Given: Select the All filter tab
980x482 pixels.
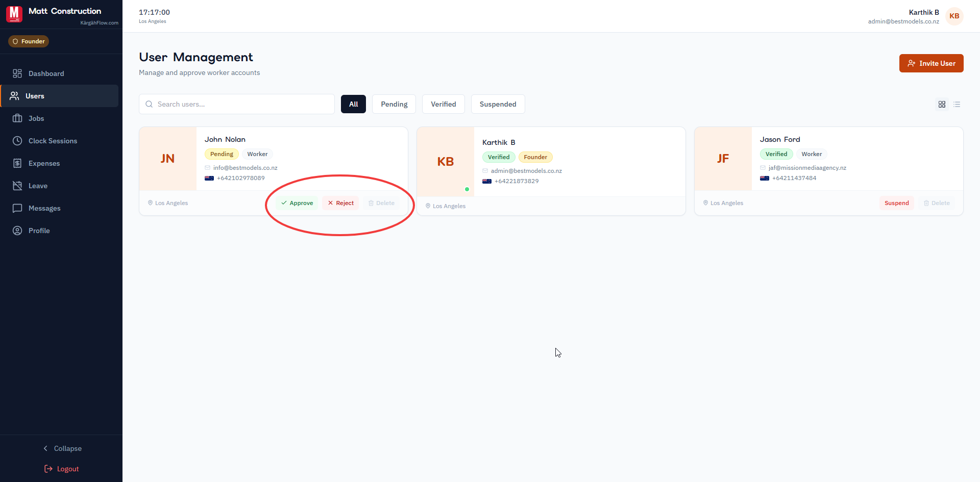Looking at the screenshot, I should pos(353,104).
